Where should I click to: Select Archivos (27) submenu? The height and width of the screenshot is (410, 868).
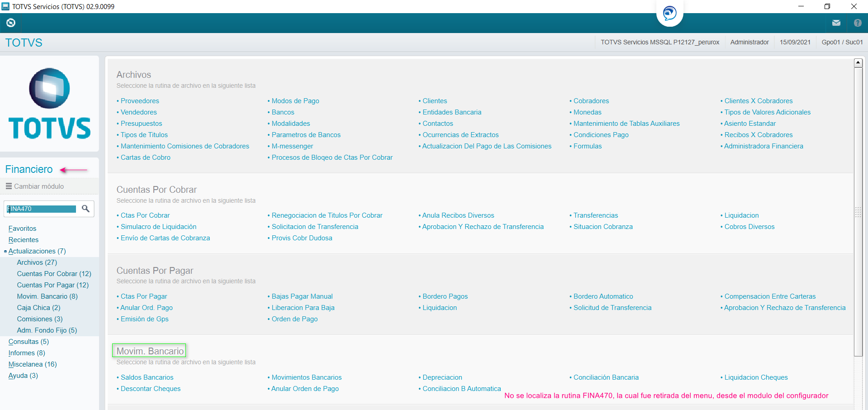tap(37, 262)
